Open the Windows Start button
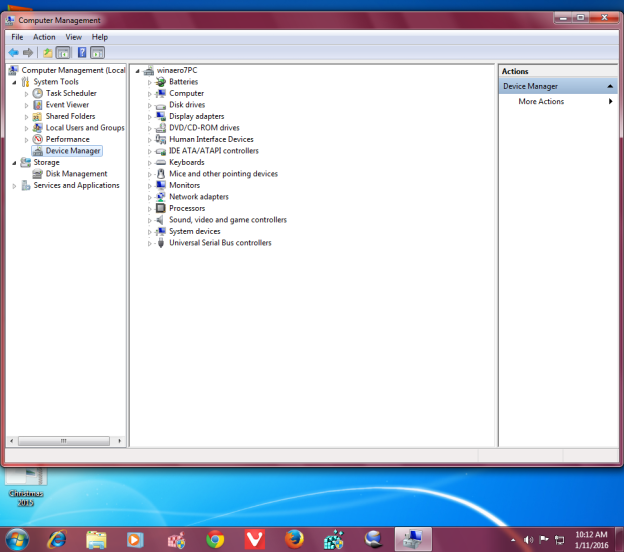This screenshot has height=552, width=624. [17, 540]
